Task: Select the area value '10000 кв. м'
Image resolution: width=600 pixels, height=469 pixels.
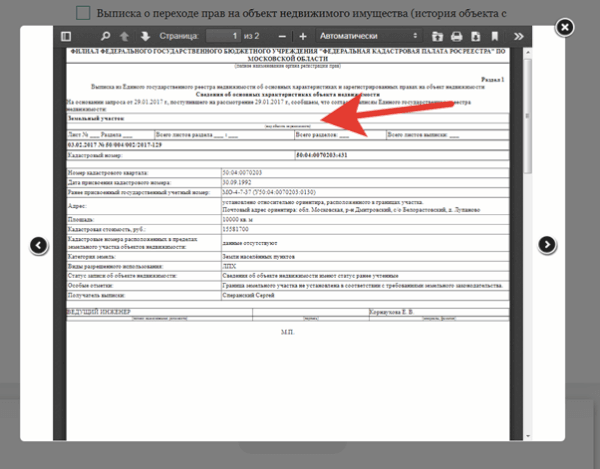Action: 238,220
